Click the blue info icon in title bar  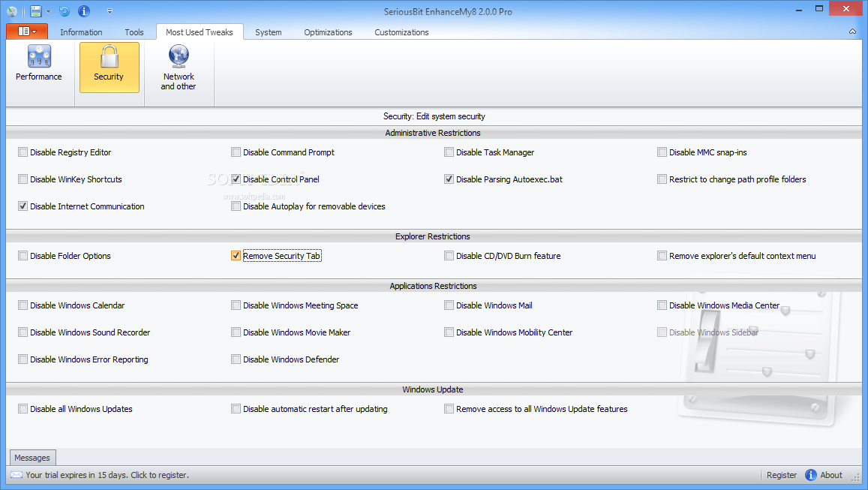(x=84, y=11)
